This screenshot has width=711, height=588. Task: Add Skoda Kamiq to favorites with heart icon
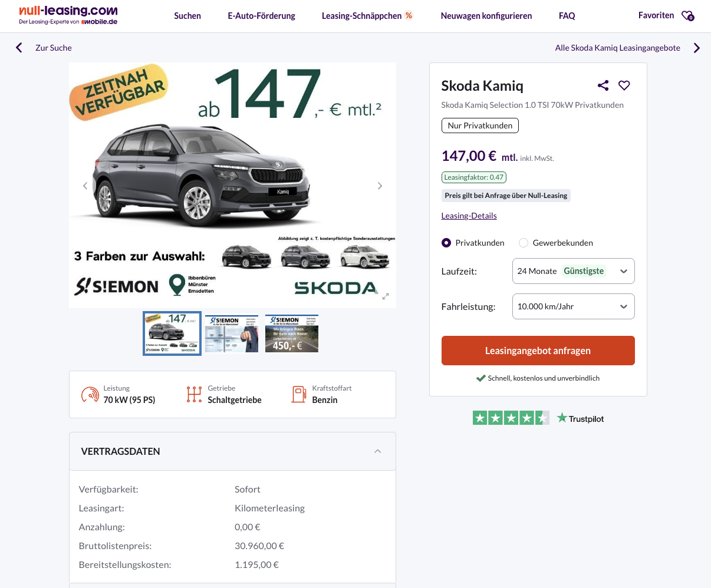click(624, 85)
